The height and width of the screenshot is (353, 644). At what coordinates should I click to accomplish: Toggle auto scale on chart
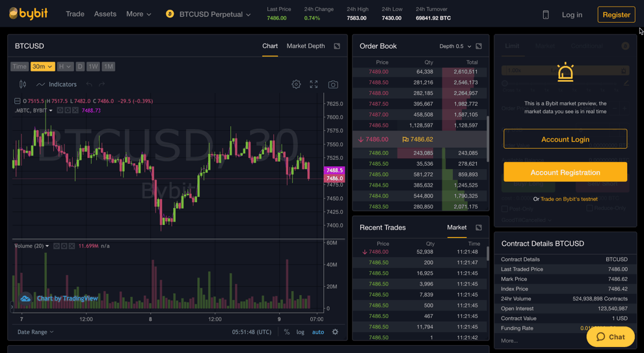(x=318, y=332)
